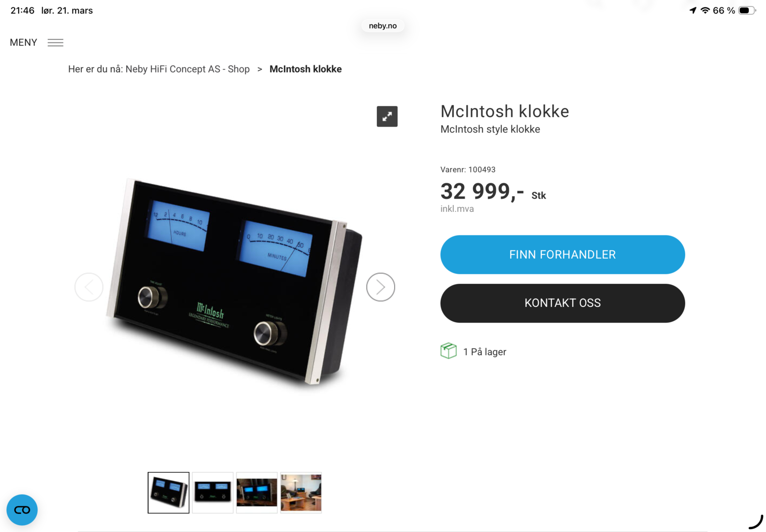Tap the Wi-Fi status icon
Viewport: 766px width, 532px height.
705,10
